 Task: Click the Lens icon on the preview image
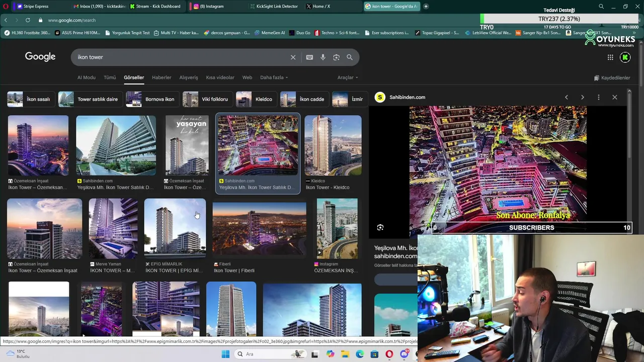pos(380,227)
